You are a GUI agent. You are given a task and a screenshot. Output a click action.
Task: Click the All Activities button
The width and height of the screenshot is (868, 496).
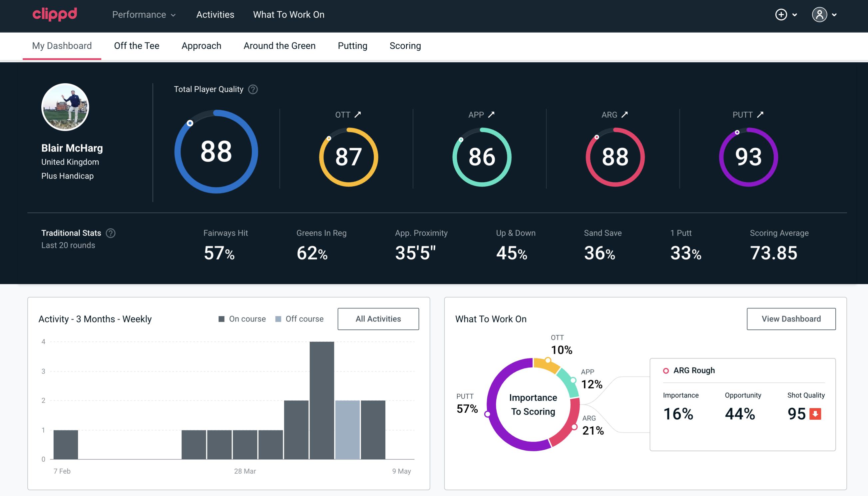coord(378,318)
